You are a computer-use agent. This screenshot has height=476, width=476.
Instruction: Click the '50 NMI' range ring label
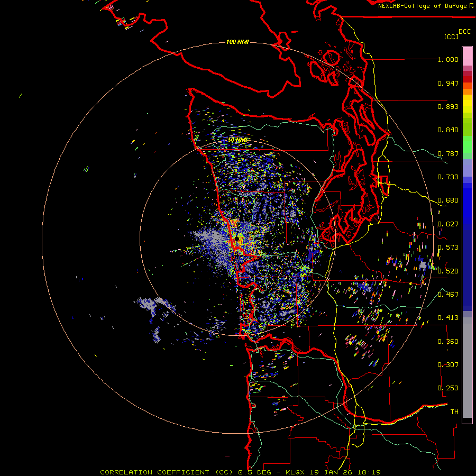point(237,140)
